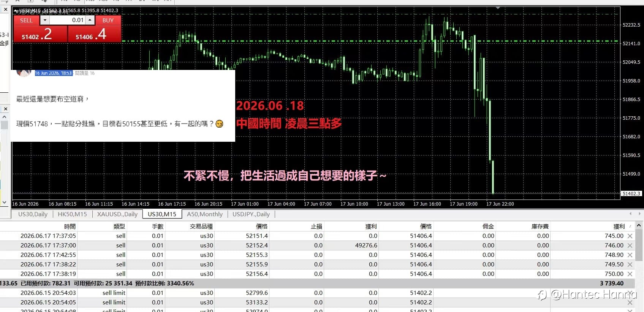Sell at the 51402.2 bid price

click(40, 34)
